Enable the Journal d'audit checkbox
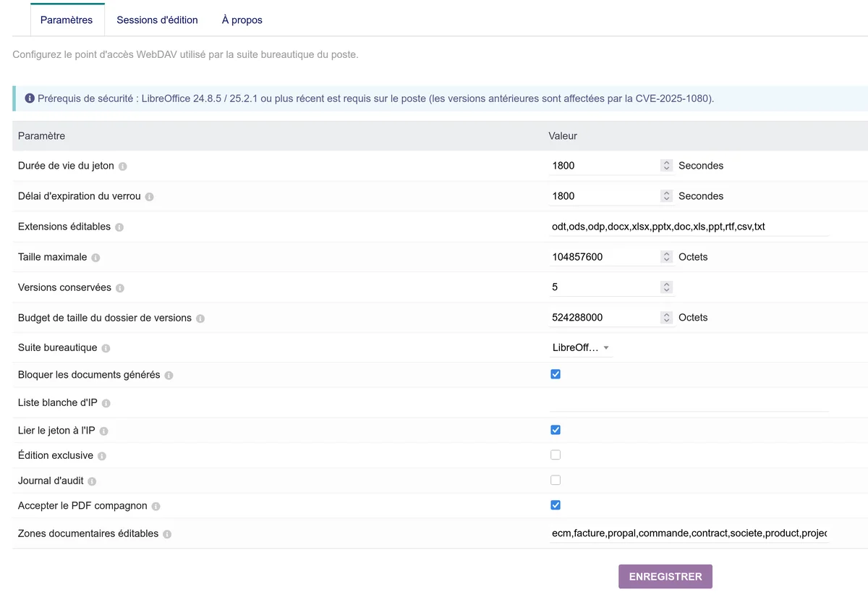The height and width of the screenshot is (600, 868). click(x=556, y=480)
